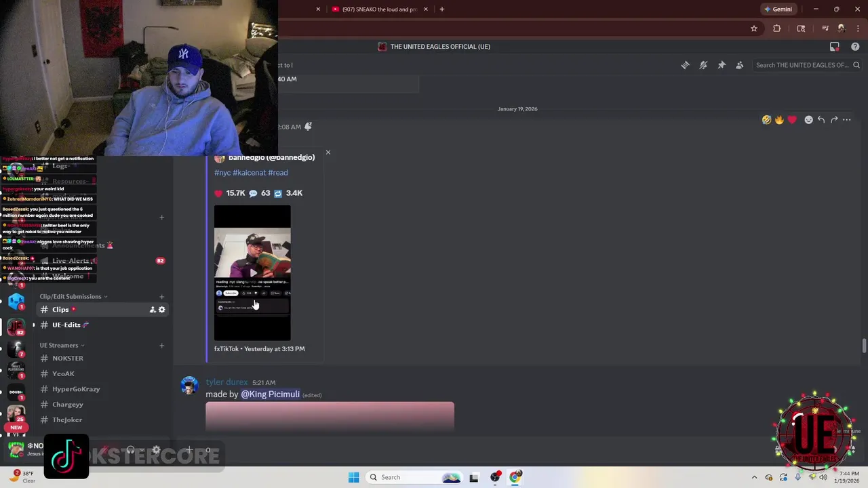
Task: Collapse Clip/Edit Submissions category
Action: [73, 296]
